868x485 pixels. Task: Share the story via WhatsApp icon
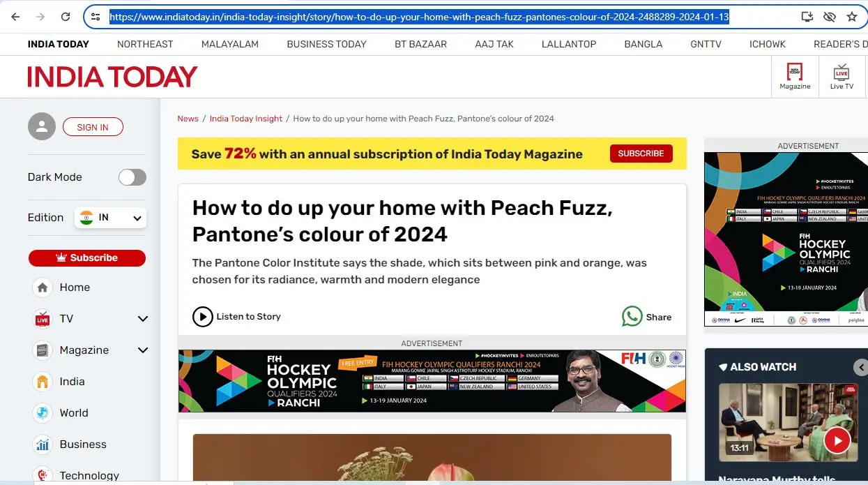tap(632, 317)
